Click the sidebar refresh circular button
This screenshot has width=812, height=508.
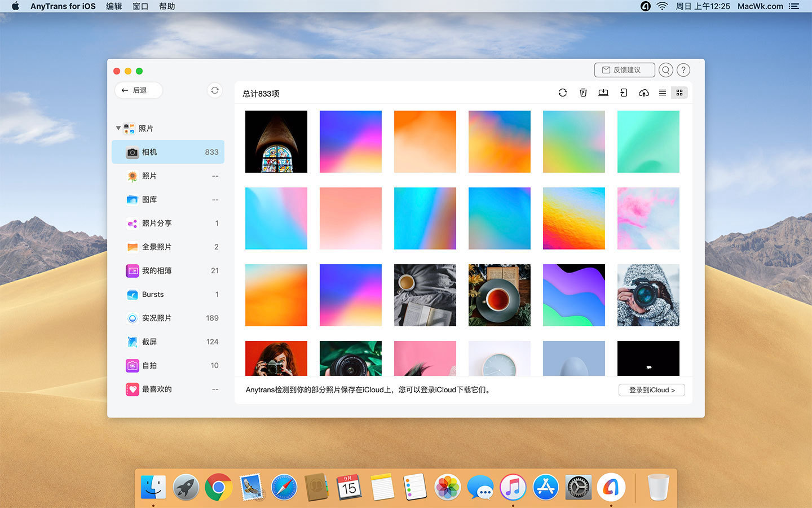coord(215,90)
